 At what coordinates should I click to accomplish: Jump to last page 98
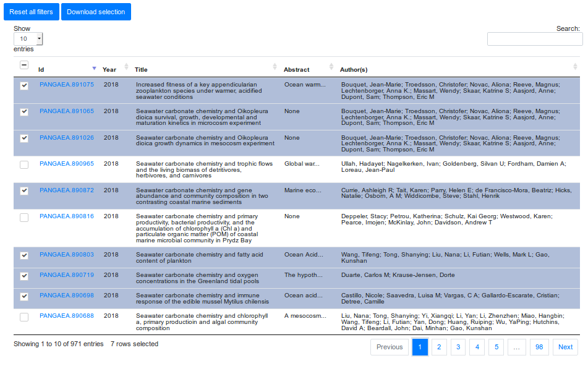(539, 347)
